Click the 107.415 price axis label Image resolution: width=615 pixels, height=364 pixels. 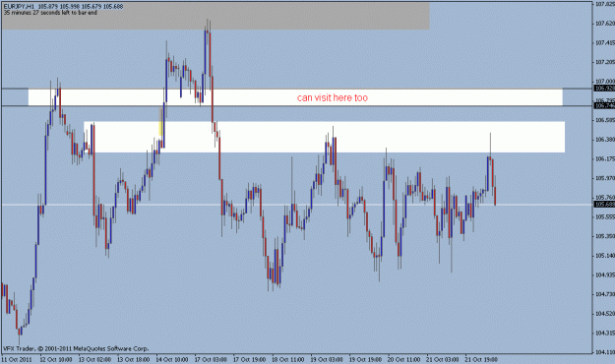coord(605,42)
